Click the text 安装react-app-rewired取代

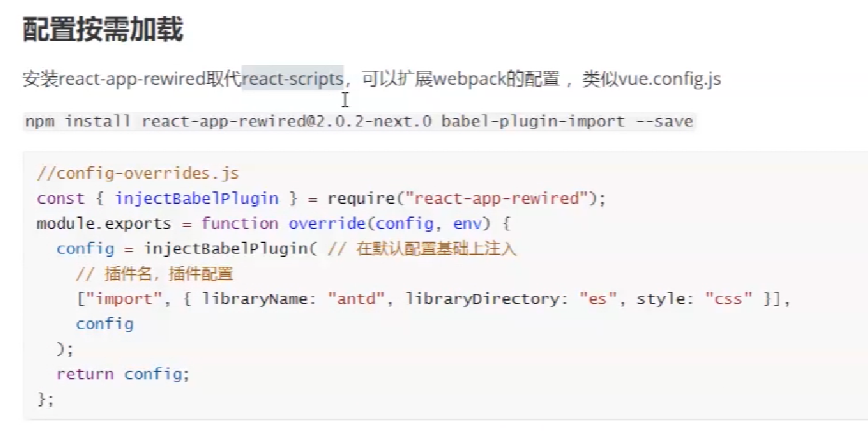coord(132,79)
